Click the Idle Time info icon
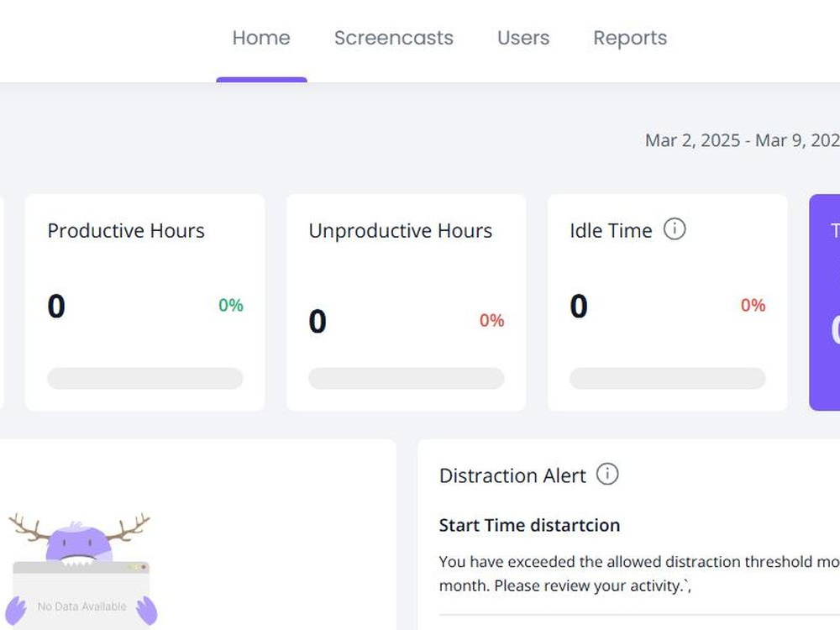840x630 pixels. pos(675,228)
